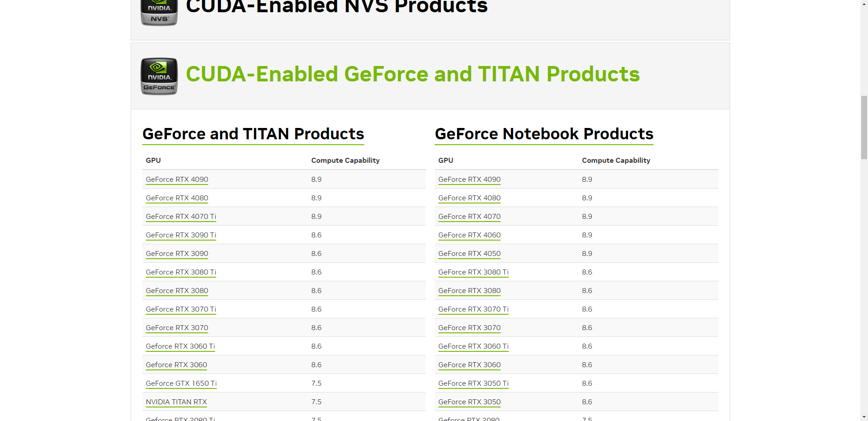
Task: Open the GeForce RTX 3050 Ti notebook link
Action: (x=473, y=383)
